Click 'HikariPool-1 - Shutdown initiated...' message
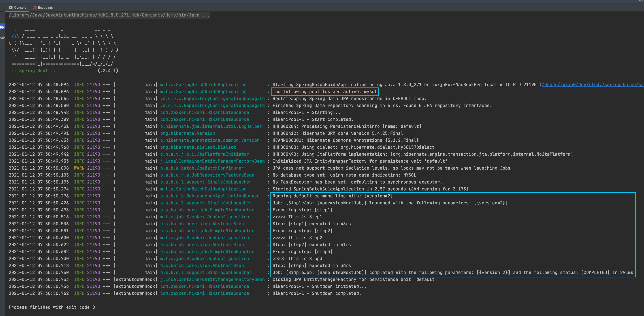This screenshot has height=316, width=644. (319, 287)
